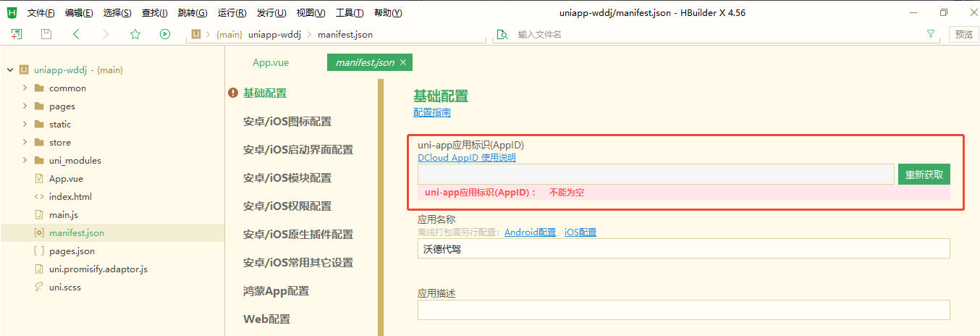
Task: Select 安卓/iOS权限配置 section
Action: [287, 206]
